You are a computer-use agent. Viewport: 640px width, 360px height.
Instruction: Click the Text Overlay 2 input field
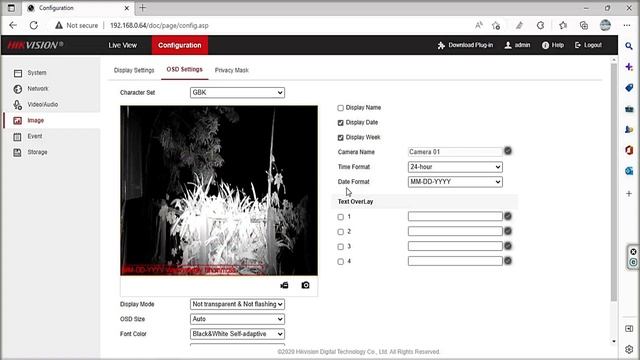(455, 231)
